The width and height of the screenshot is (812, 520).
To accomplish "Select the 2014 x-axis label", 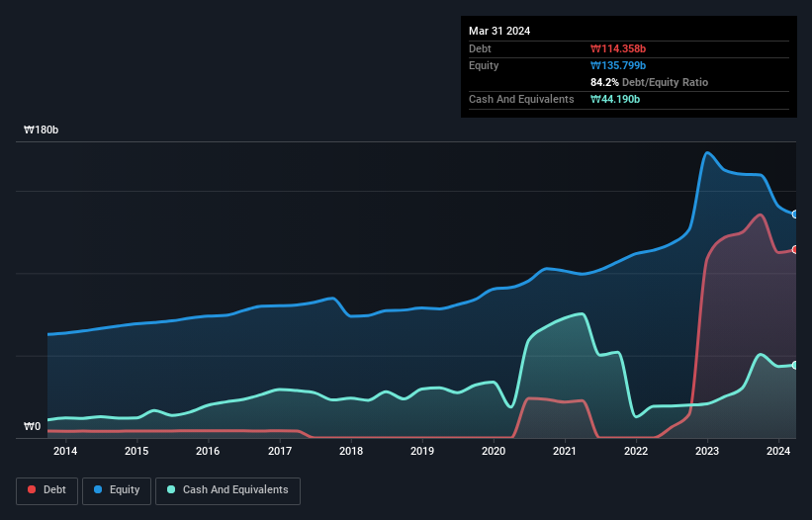I will coord(65,452).
